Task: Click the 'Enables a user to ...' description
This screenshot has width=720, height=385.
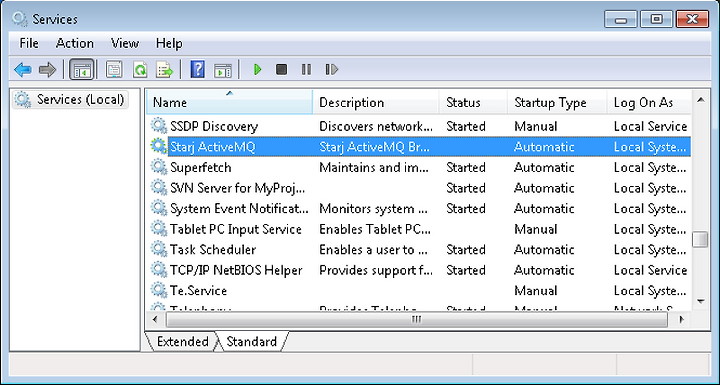Action: pyautogui.click(x=374, y=249)
